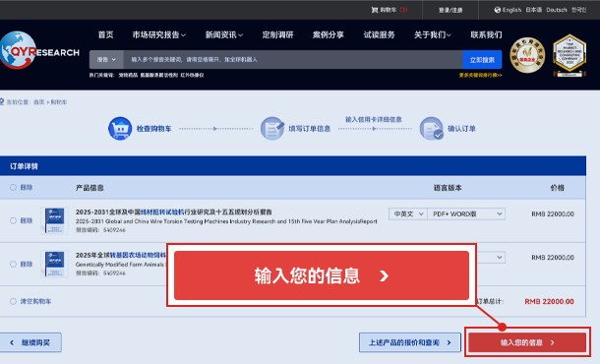Open the 2025年全球转基因农场动物饲料 report title
The image size is (600, 364).
[121, 255]
